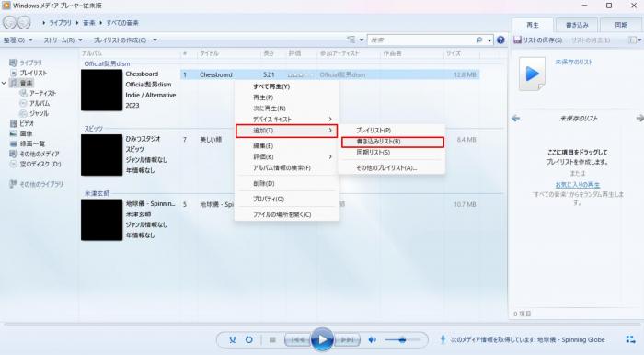Switch to Now Playing view icon

coord(630,339)
